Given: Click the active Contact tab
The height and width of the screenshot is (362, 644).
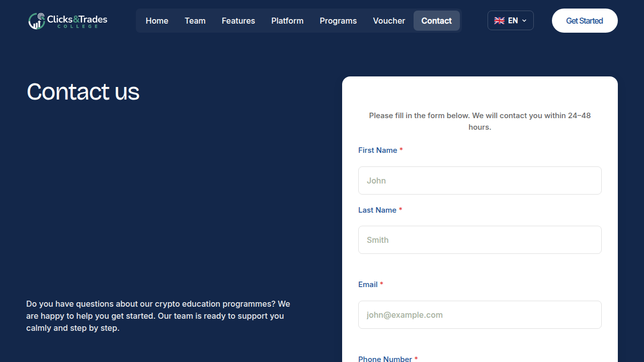Looking at the screenshot, I should [436, 21].
